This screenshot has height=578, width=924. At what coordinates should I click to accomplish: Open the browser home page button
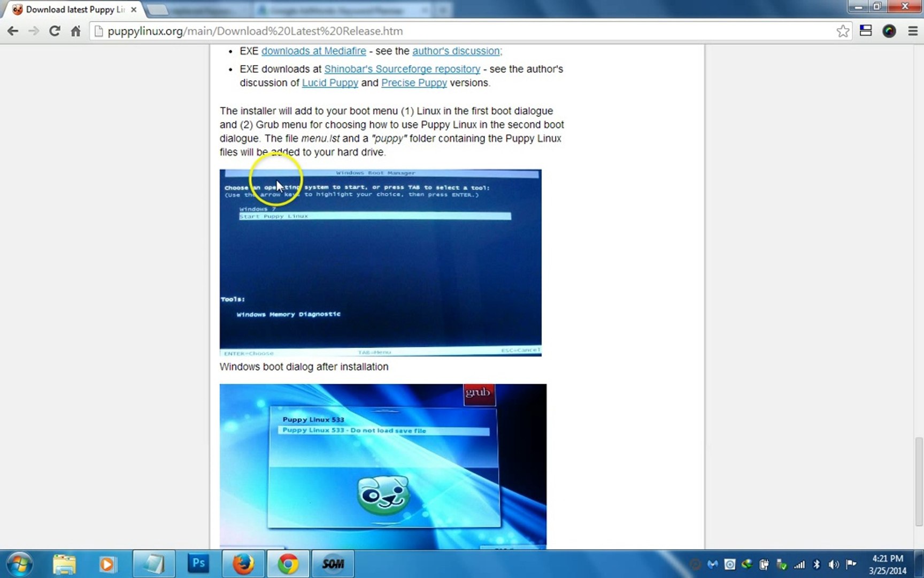click(75, 31)
